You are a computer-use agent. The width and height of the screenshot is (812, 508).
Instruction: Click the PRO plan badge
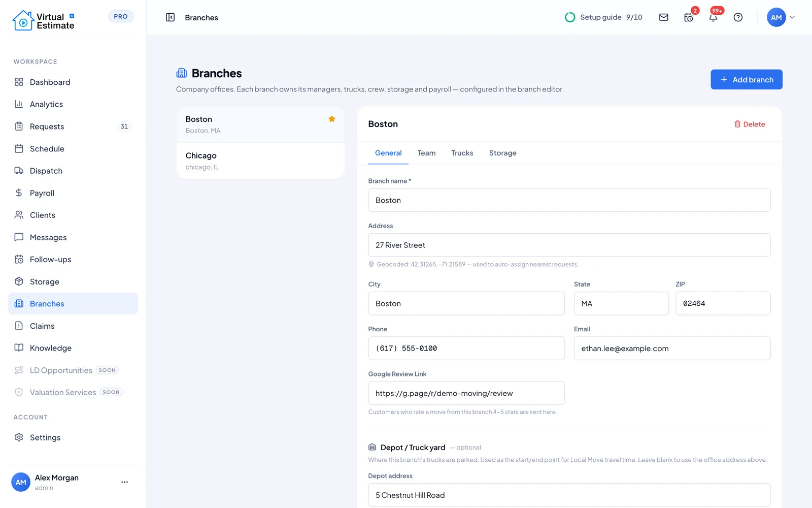pos(121,16)
